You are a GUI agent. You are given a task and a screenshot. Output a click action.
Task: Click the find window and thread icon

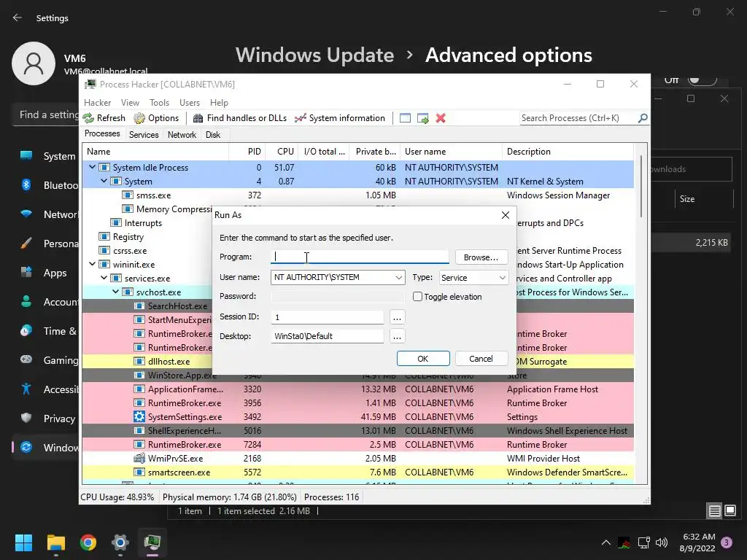[x=422, y=118]
